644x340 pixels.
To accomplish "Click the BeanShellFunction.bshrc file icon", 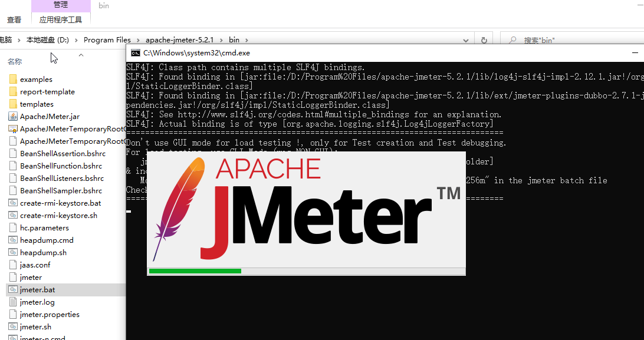I will pyautogui.click(x=13, y=166).
